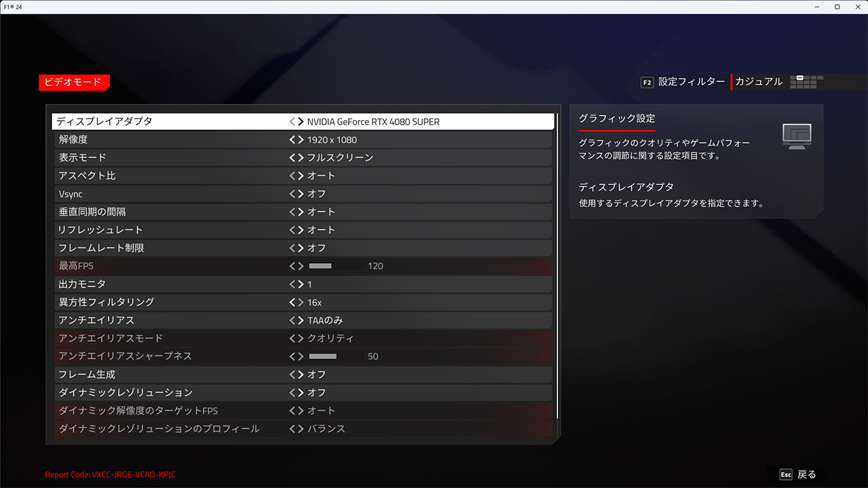Select the アンチエイリアスモード row label
This screenshot has width=868, height=488.
coord(111,338)
